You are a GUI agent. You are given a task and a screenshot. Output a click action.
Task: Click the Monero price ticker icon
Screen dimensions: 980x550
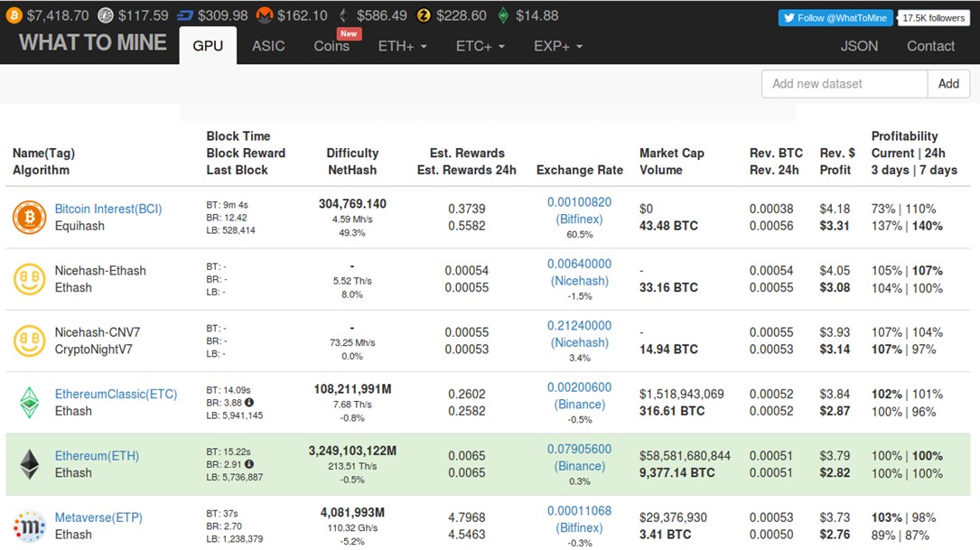(265, 15)
